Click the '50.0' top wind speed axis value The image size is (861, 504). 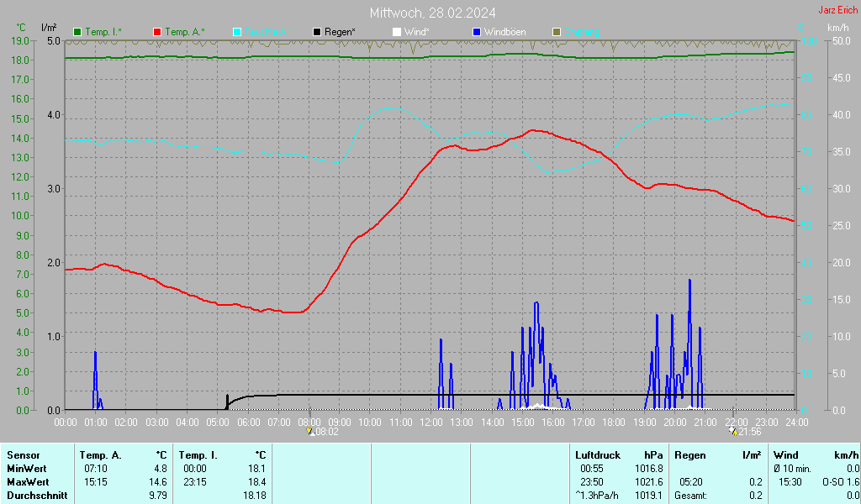[842, 40]
